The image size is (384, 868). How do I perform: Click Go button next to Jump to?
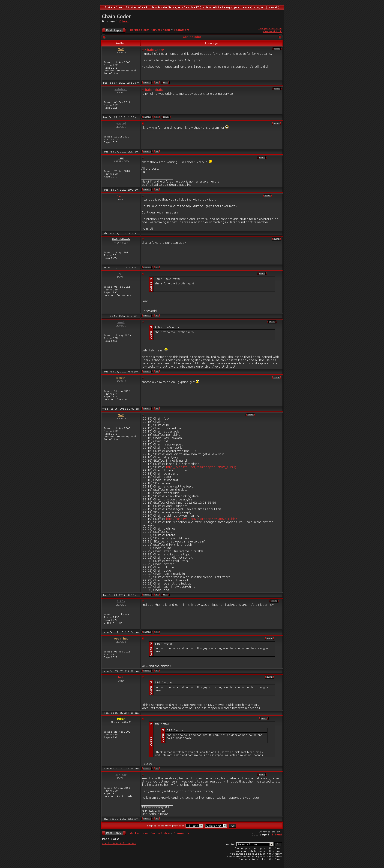click(x=278, y=844)
